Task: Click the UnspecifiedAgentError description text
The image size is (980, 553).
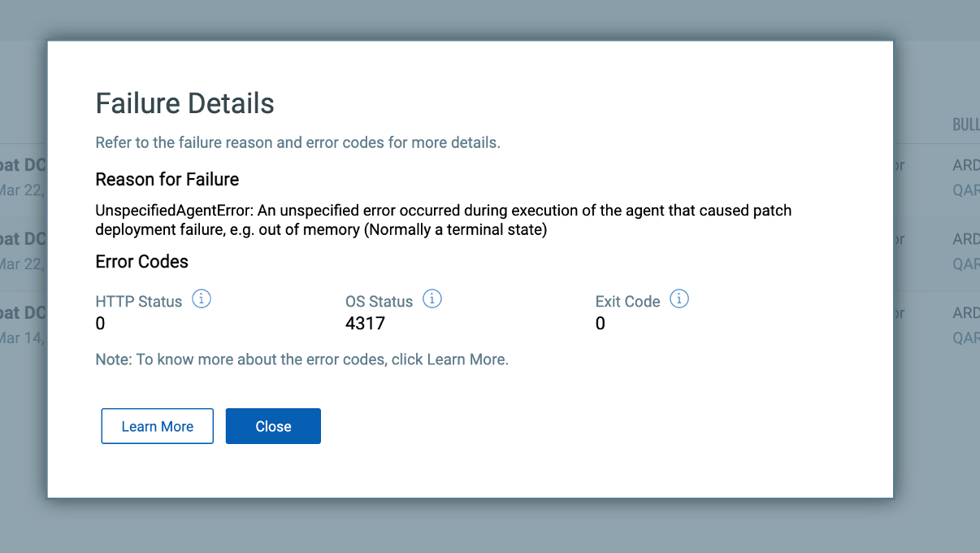Action: coord(443,220)
